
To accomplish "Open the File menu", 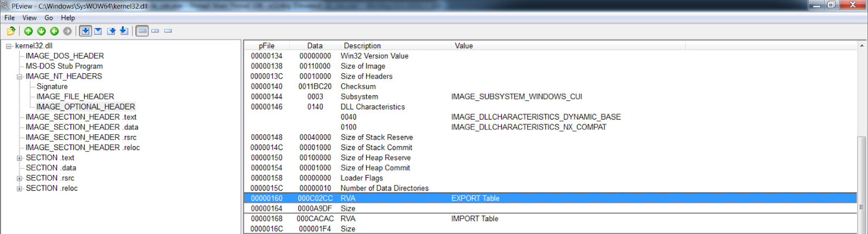I will (10, 18).
